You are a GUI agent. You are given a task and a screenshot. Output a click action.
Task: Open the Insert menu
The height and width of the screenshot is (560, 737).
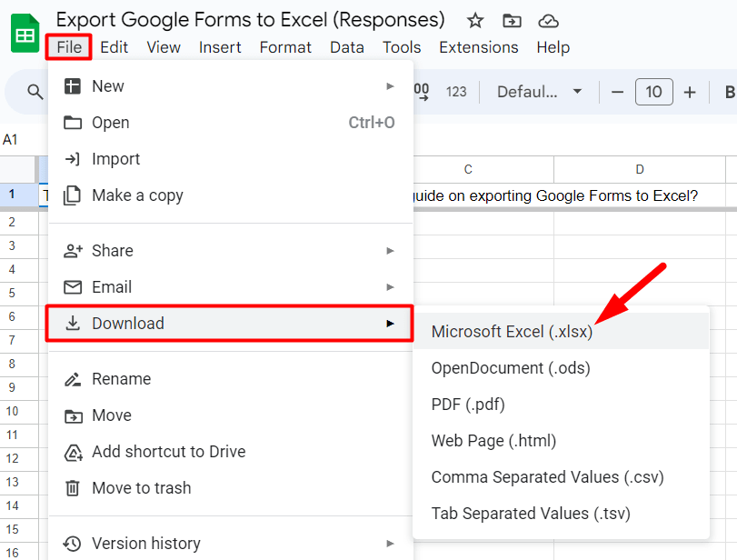pos(220,47)
